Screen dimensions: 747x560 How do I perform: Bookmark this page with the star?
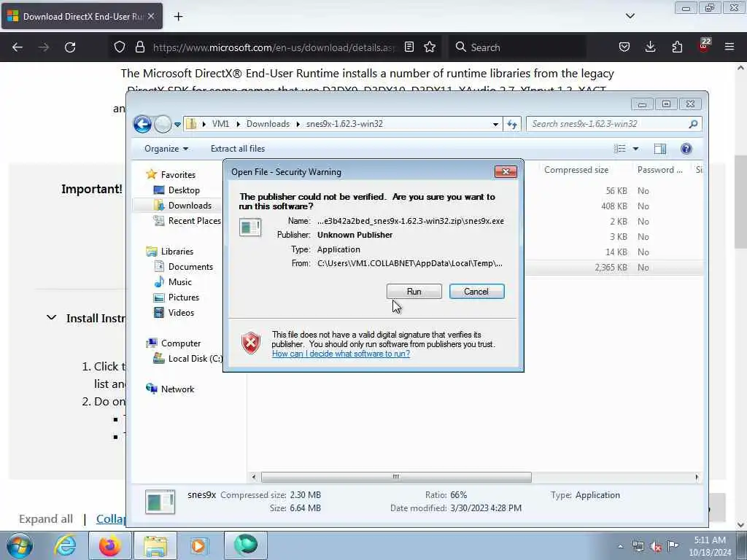430,47
